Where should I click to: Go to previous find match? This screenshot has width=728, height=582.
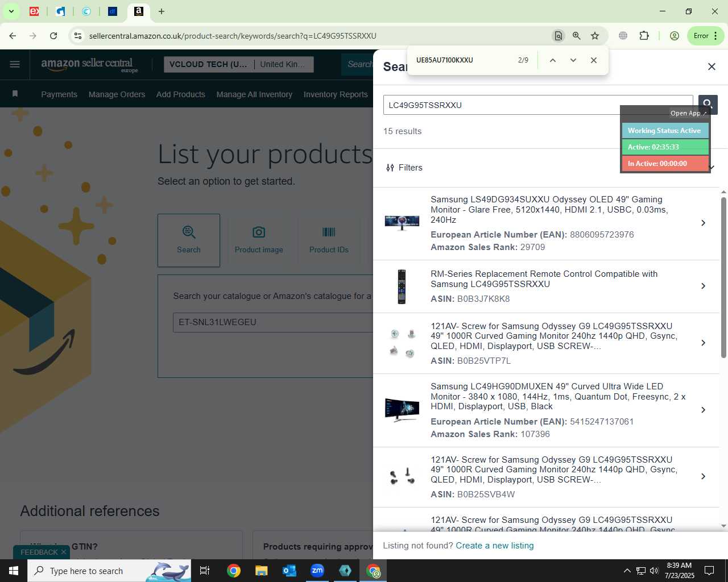pos(552,60)
